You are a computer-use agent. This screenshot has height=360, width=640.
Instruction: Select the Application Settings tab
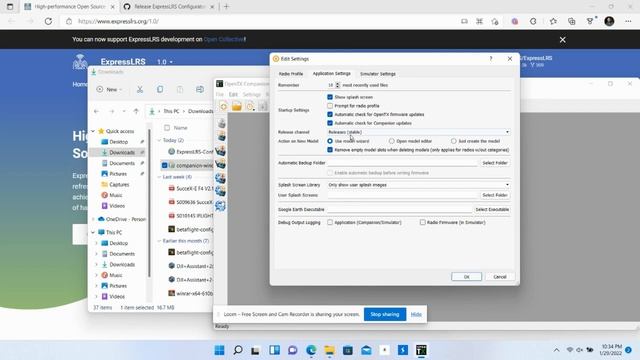(x=331, y=73)
